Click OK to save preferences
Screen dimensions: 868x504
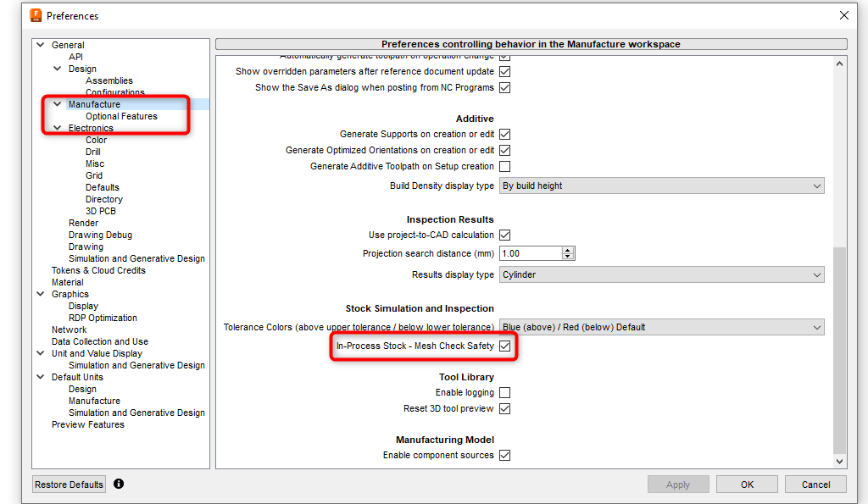pyautogui.click(x=746, y=484)
